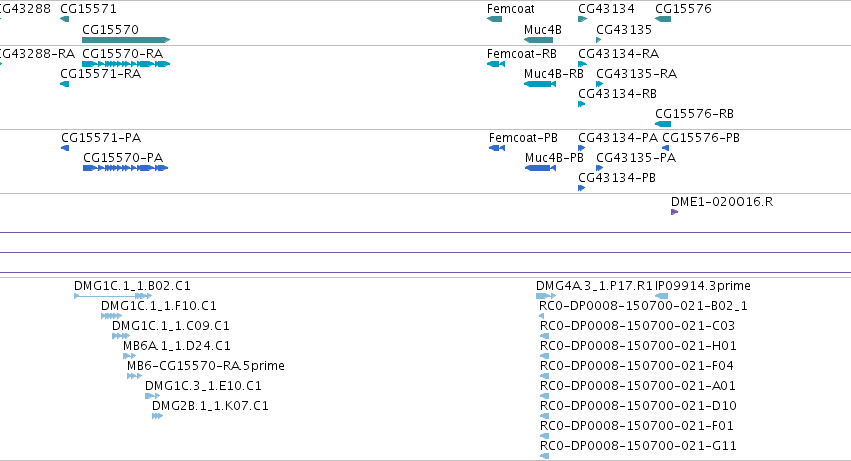Select the Femcoat gene glyph

pos(494,19)
